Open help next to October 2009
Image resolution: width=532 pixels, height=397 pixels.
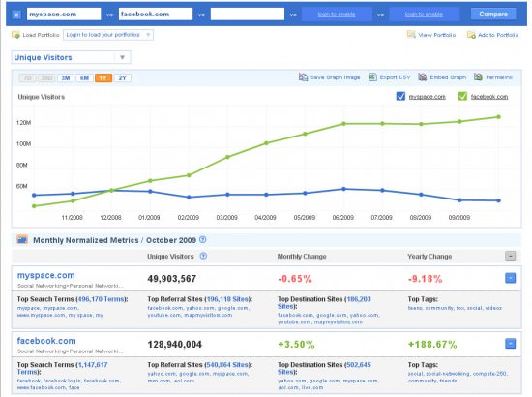point(202,239)
